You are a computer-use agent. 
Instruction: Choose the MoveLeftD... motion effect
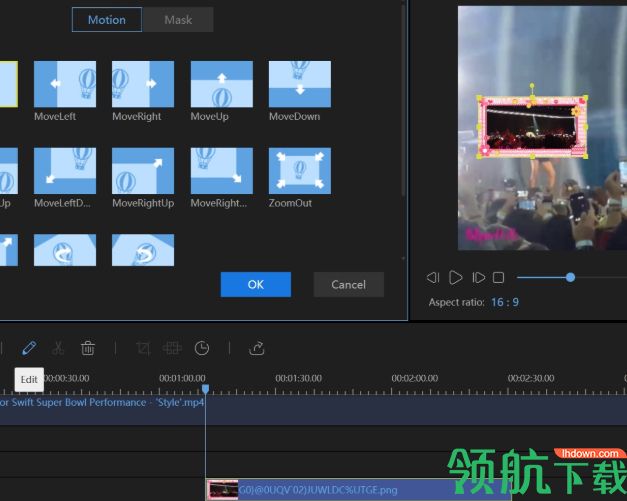click(x=65, y=171)
